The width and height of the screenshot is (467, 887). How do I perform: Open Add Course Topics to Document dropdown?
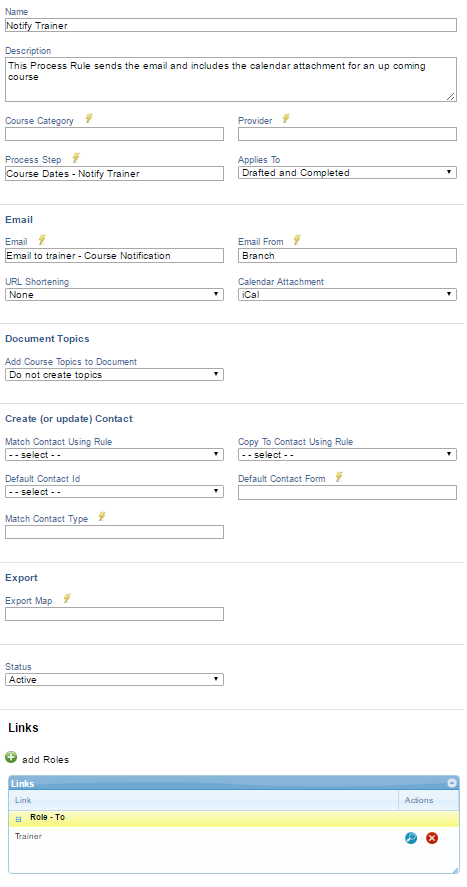[114, 374]
